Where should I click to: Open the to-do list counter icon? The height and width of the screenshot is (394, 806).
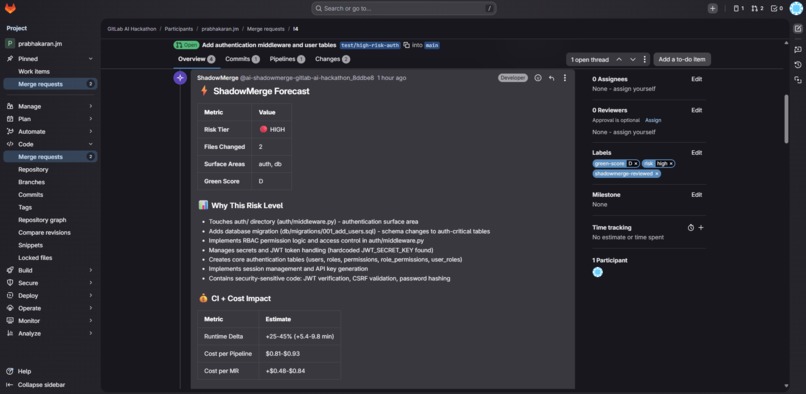coord(776,8)
